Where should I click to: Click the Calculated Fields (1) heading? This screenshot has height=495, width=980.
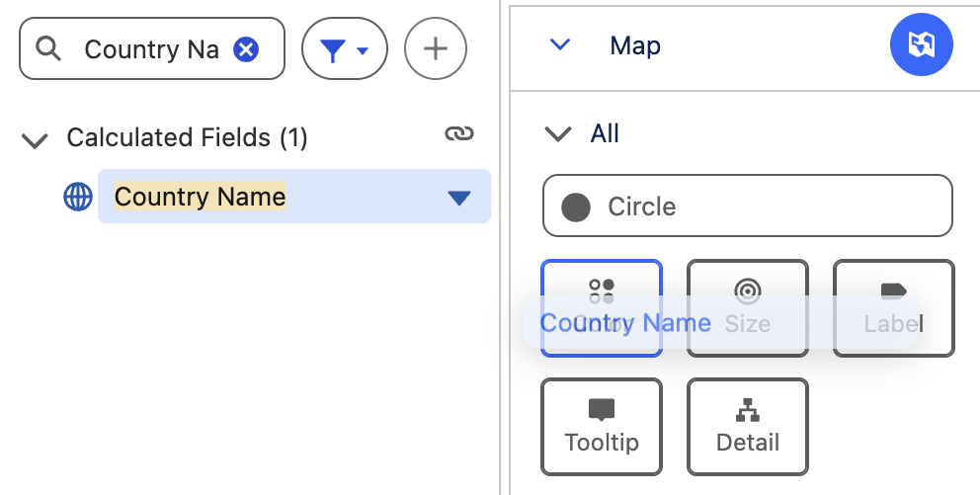(187, 137)
